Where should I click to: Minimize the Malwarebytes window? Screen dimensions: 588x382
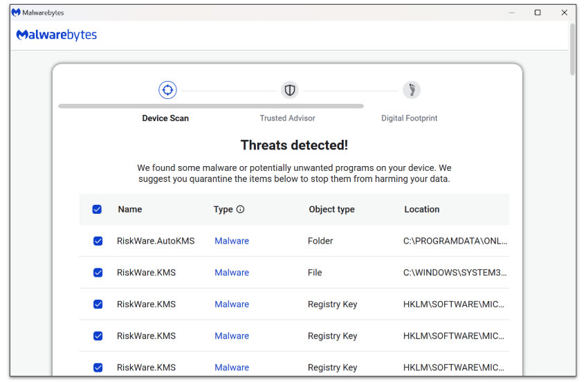(x=511, y=12)
